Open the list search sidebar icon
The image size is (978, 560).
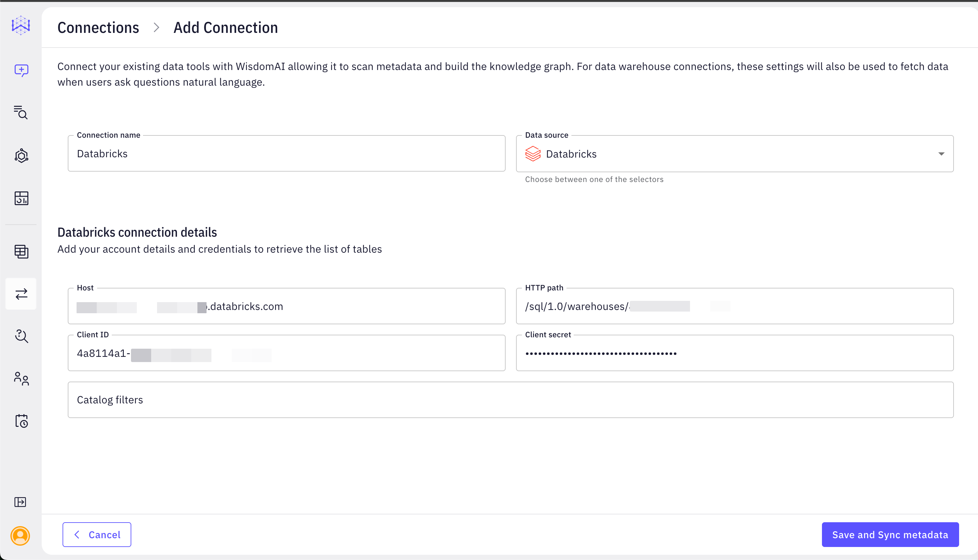21,112
